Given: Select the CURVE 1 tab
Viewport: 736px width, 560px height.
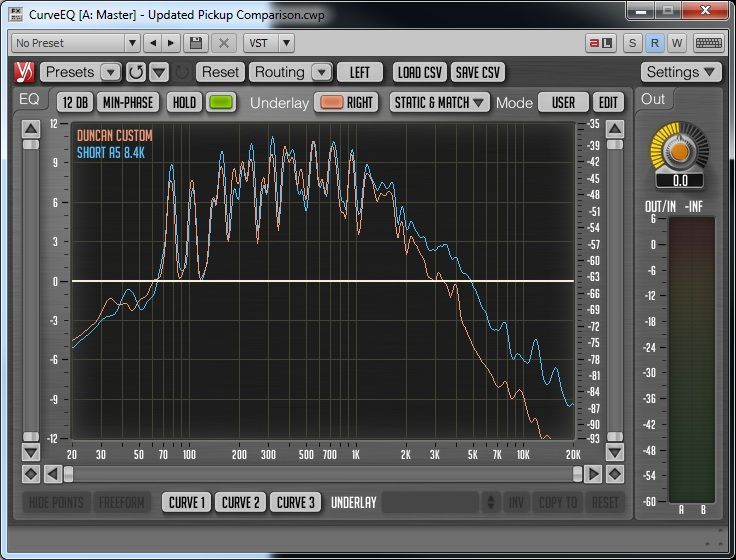Looking at the screenshot, I should [186, 503].
